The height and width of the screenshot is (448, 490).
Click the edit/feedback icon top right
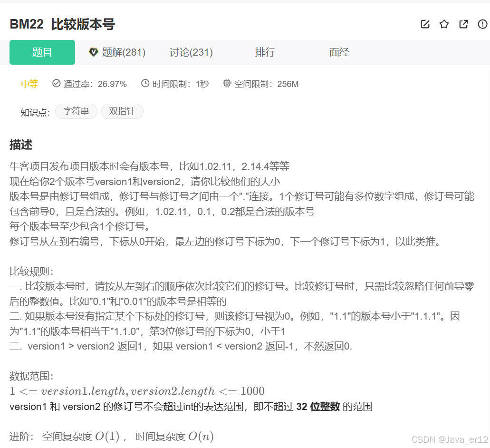point(425,24)
